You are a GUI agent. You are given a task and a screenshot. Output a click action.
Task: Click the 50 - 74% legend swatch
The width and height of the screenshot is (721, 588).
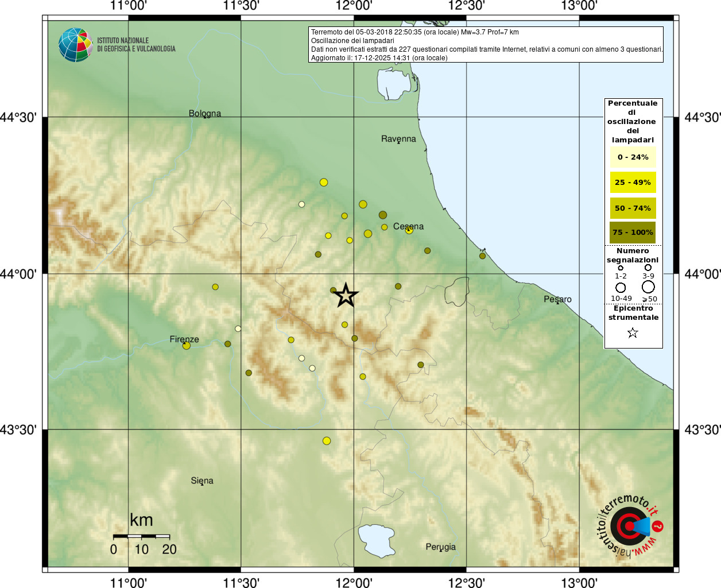(633, 208)
